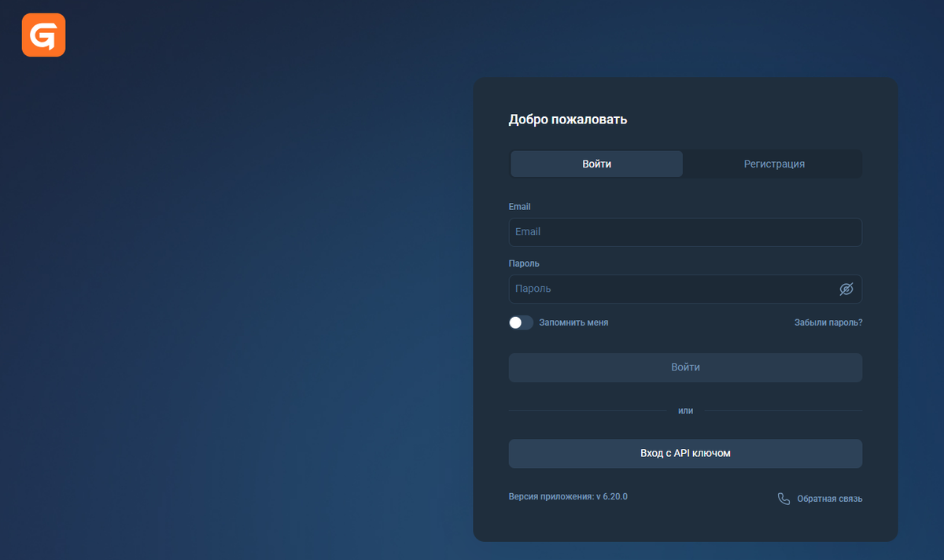Focus the Email input field
This screenshot has width=944, height=560.
(685, 232)
